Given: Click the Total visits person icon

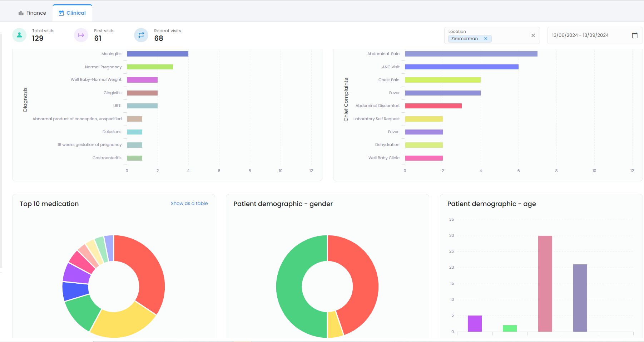Looking at the screenshot, I should 19,35.
